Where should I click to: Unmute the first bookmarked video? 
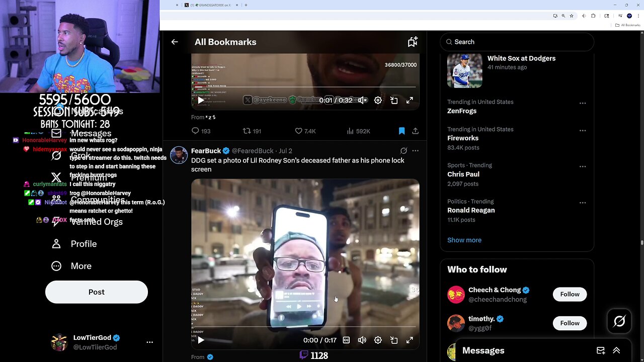(x=362, y=100)
